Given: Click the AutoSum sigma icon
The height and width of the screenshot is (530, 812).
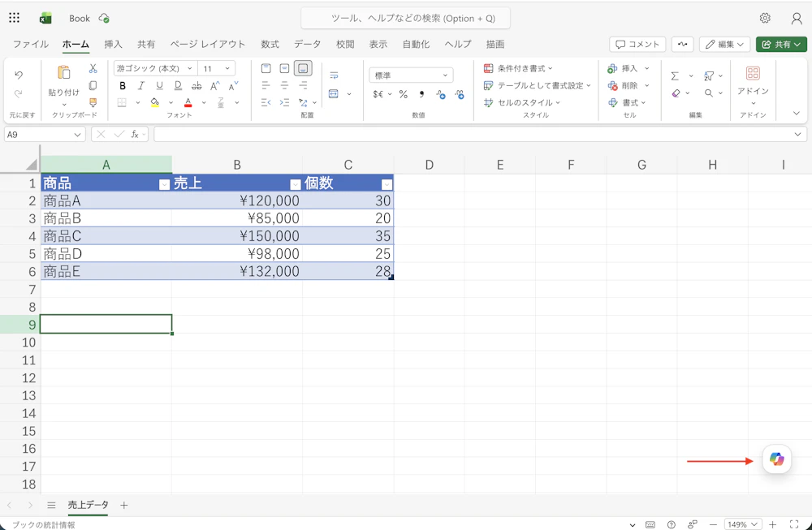Looking at the screenshot, I should coord(675,76).
